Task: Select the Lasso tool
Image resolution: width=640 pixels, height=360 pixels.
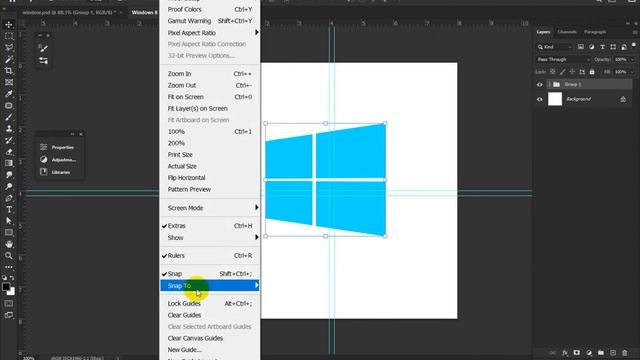Action: tap(9, 48)
